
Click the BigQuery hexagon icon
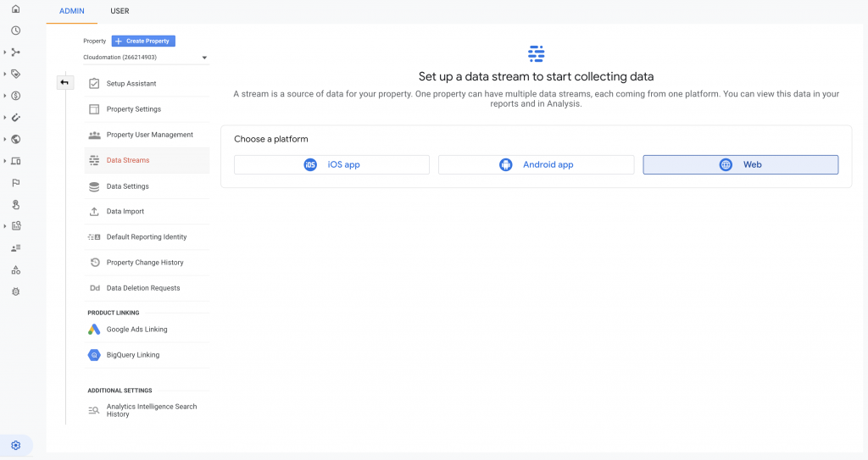94,355
